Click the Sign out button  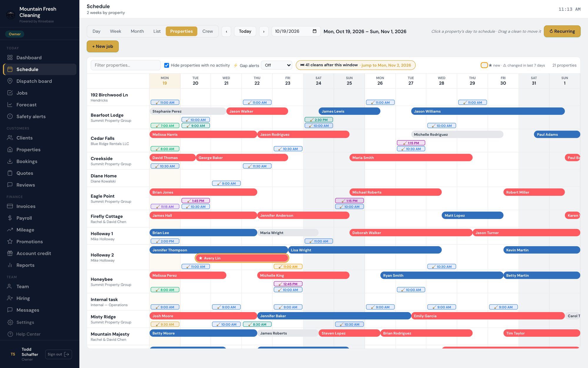pyautogui.click(x=59, y=354)
